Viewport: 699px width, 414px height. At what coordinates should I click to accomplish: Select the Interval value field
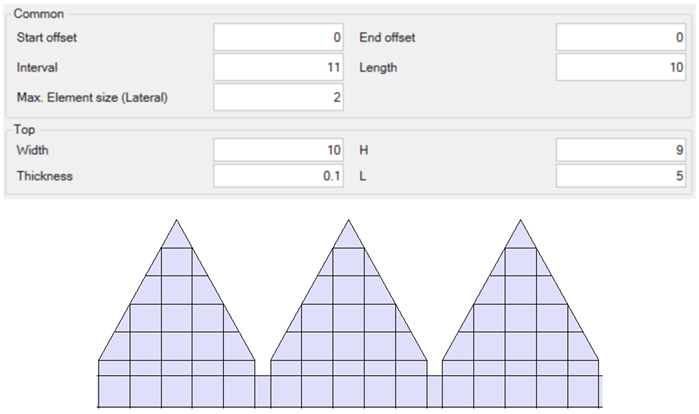coord(279,68)
